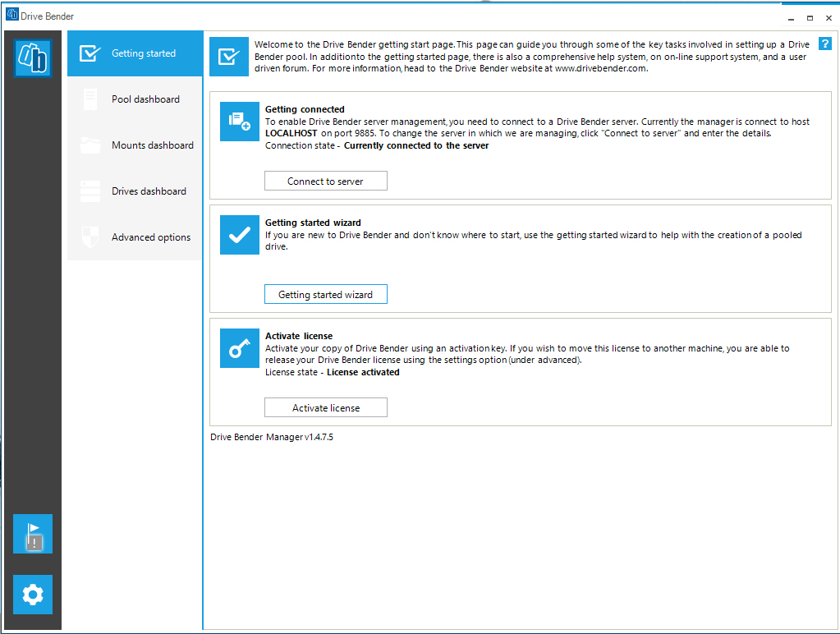The image size is (840, 634).
Task: Click the Getting started wizard heading
Action: (313, 223)
